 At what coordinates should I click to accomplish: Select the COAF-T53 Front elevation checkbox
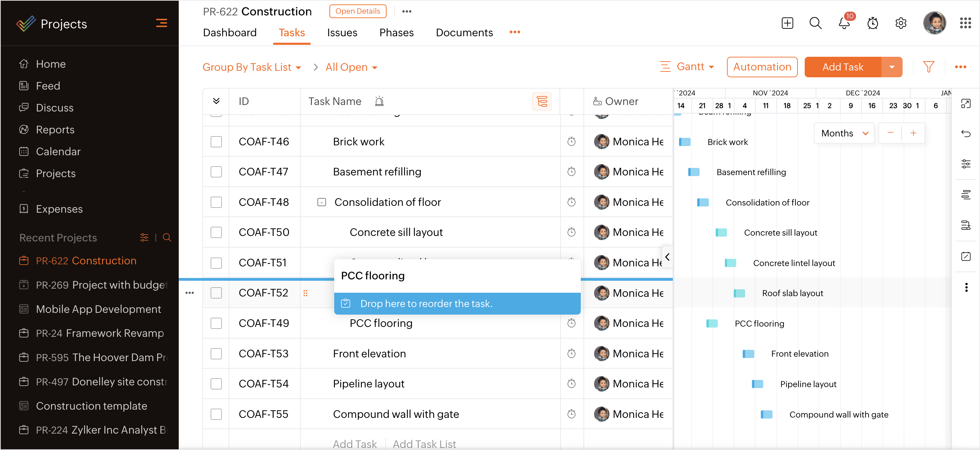(x=216, y=354)
